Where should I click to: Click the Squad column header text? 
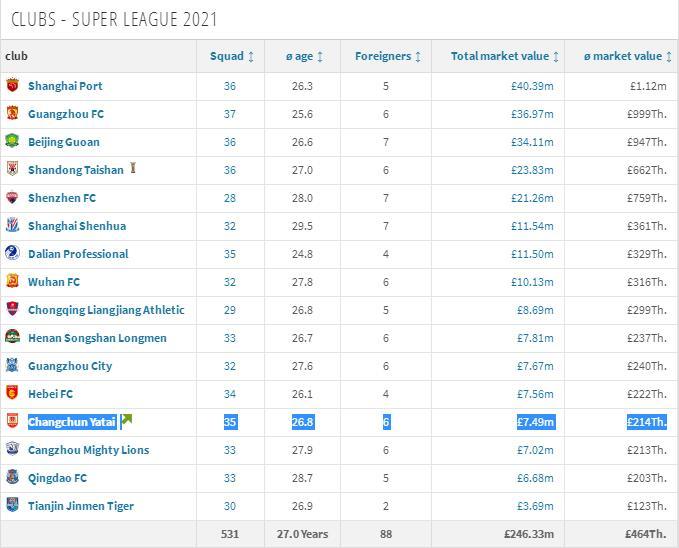coord(227,56)
